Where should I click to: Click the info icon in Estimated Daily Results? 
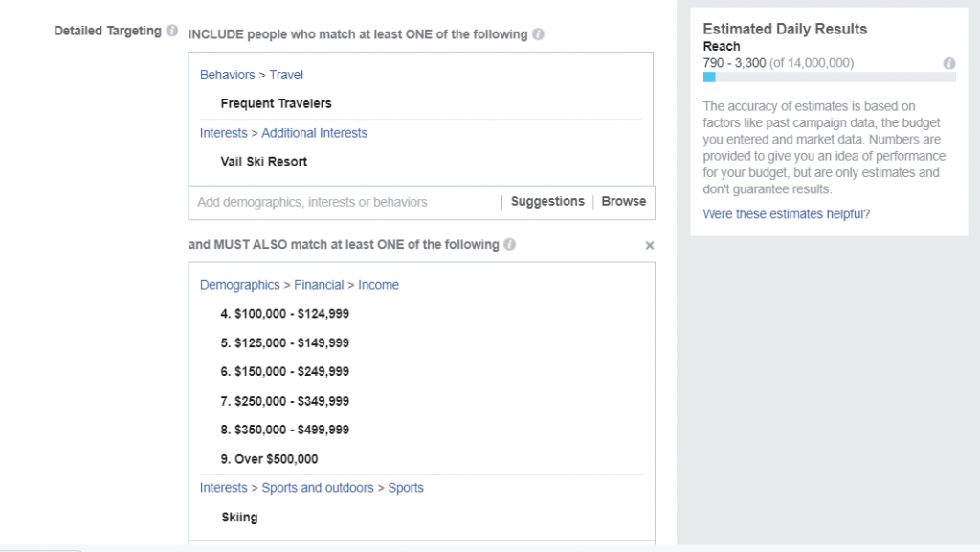[948, 63]
